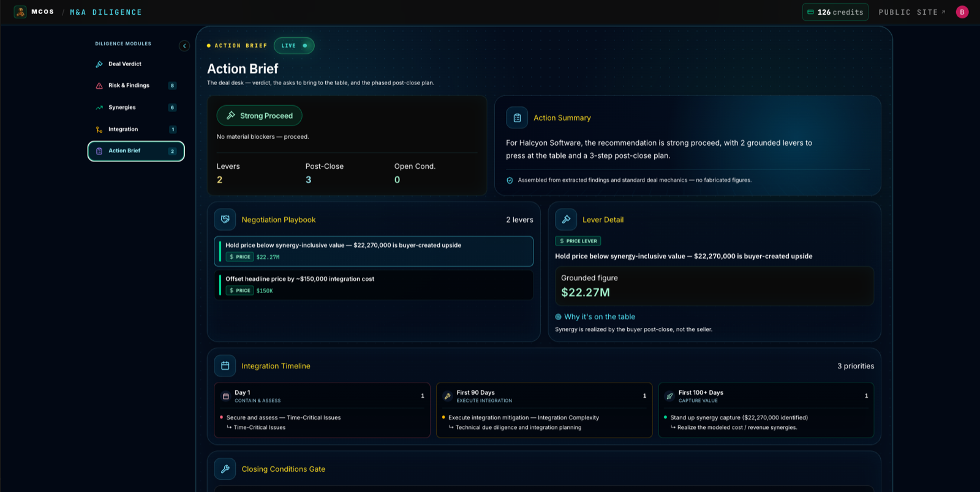The height and width of the screenshot is (492, 980).
Task: Click the 'Why it's on the table' heading
Action: click(600, 317)
